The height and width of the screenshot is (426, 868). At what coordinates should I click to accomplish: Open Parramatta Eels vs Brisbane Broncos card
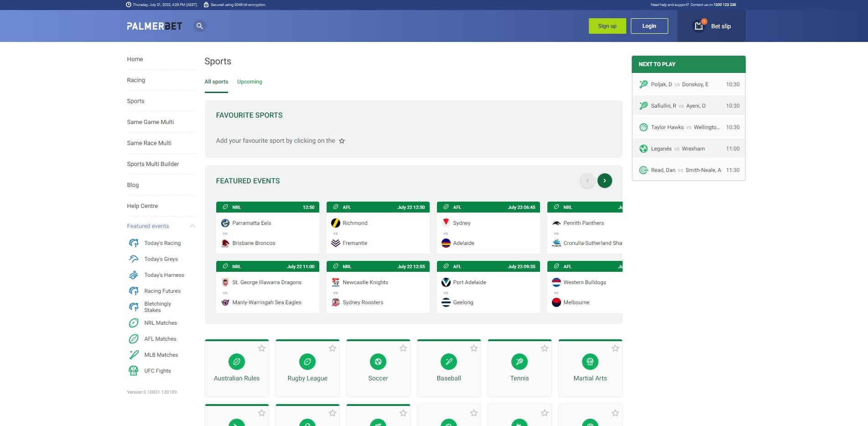[267, 233]
